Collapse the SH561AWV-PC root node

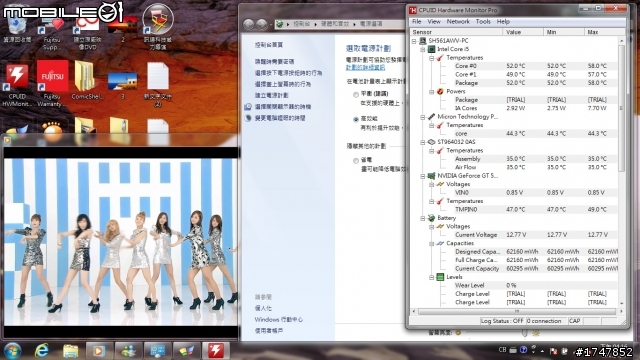click(x=414, y=41)
